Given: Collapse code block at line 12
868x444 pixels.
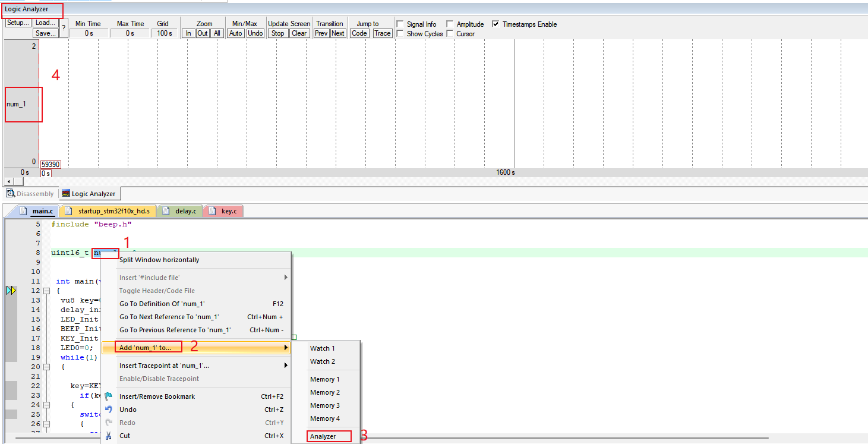Looking at the screenshot, I should tap(46, 291).
